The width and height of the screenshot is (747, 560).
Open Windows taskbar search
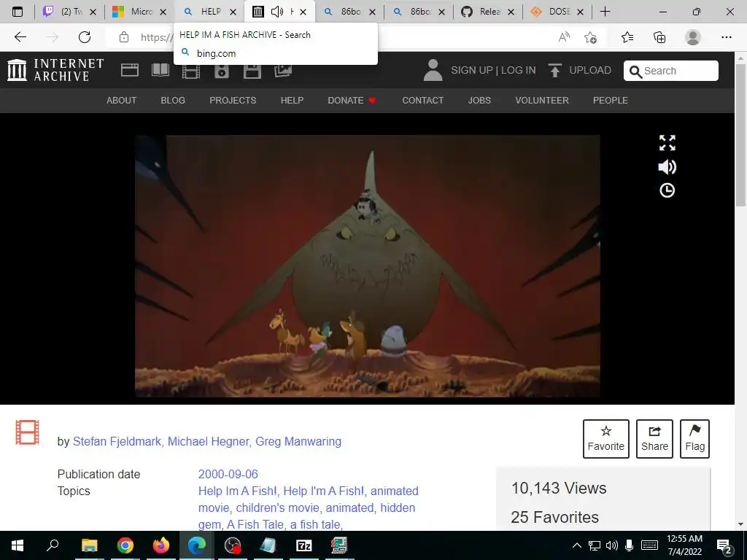[x=53, y=545]
